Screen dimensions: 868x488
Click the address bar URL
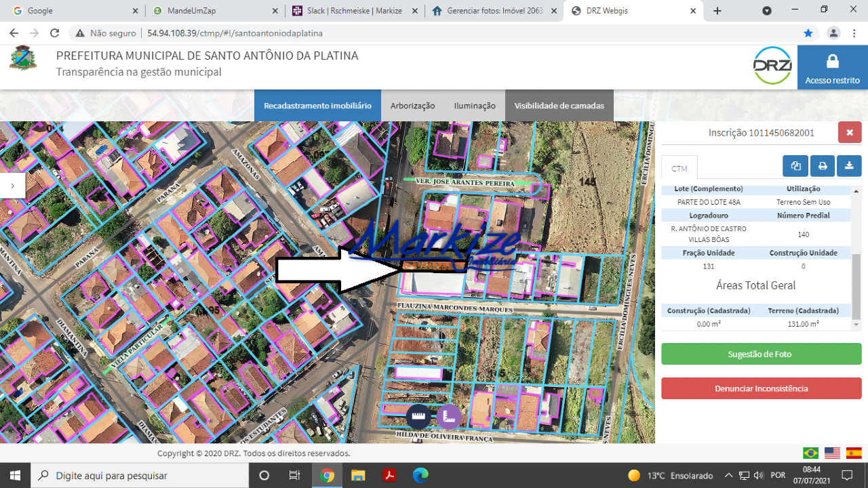coord(235,33)
